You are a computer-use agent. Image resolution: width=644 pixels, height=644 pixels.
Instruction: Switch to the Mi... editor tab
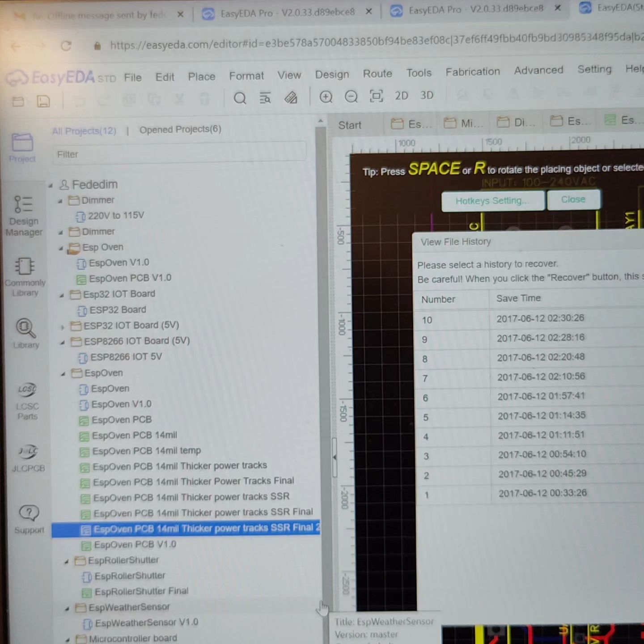(x=463, y=123)
